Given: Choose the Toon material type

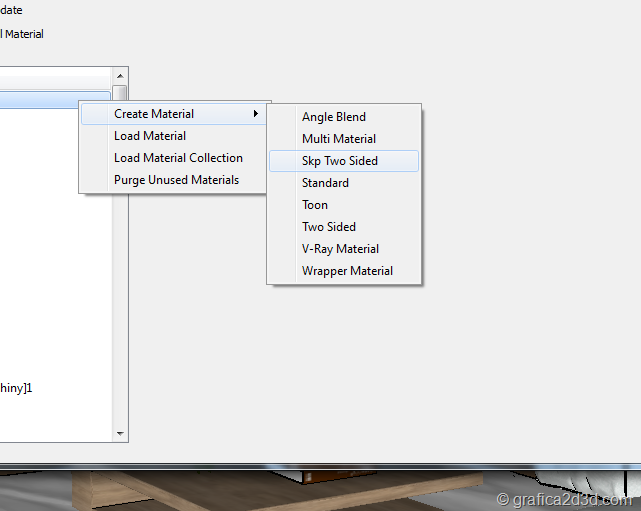Looking at the screenshot, I should click(315, 205).
